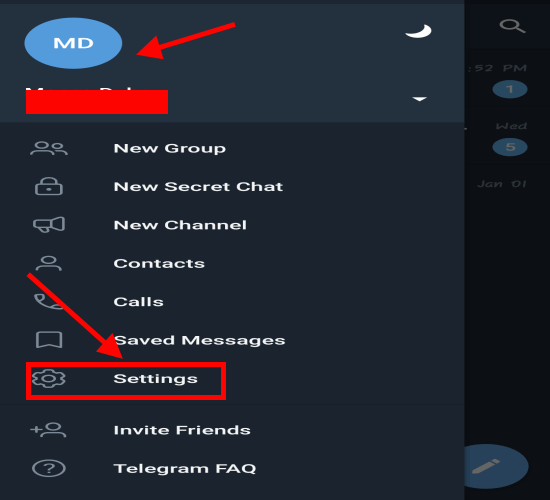Click the New Channel megaphone icon
This screenshot has height=500, width=550.
click(49, 225)
